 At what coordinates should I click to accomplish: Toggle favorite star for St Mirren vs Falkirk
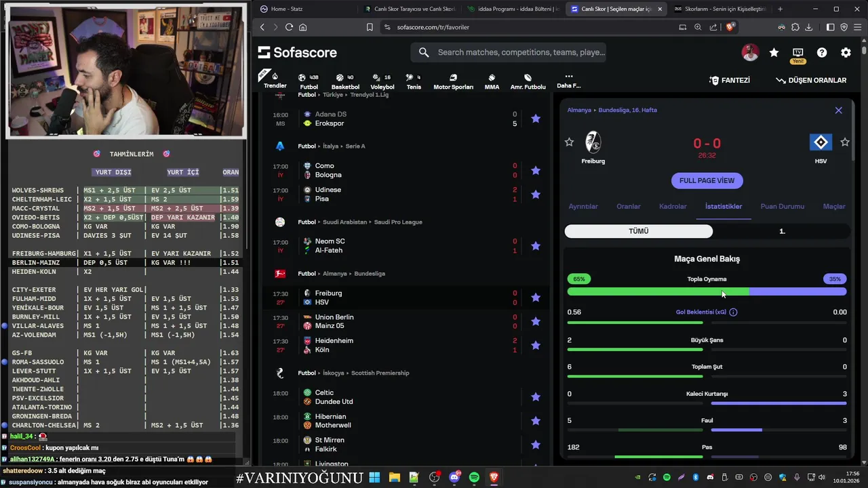[536, 445]
